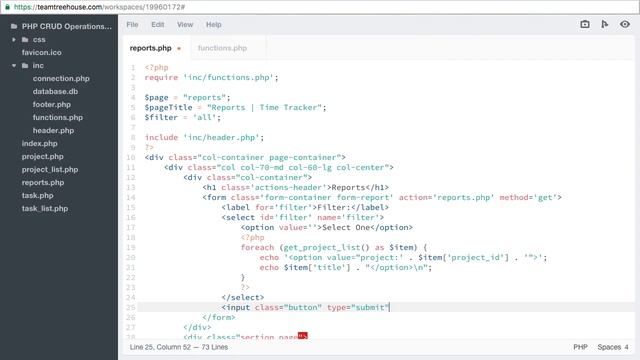Click the require 'inc/functions.php' code line
This screenshot has width=640, height=360.
coord(211,78)
